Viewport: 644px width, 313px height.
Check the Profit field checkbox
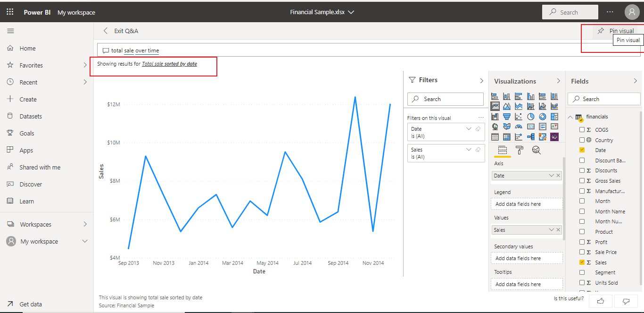(x=582, y=242)
